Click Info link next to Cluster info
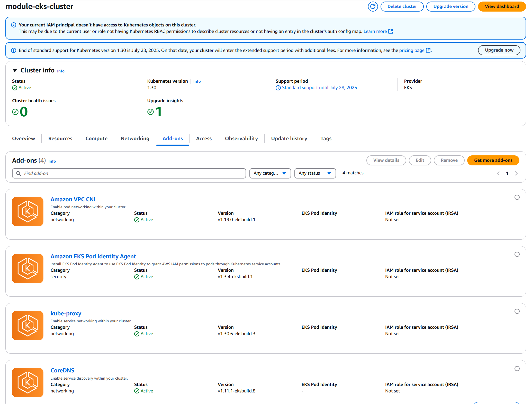Image resolution: width=532 pixels, height=404 pixels. pyautogui.click(x=61, y=71)
